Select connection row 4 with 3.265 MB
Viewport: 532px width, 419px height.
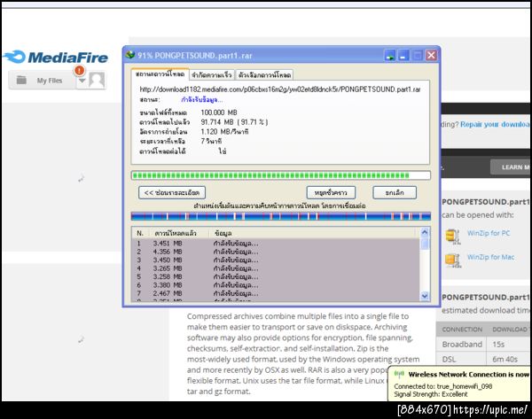(x=276, y=268)
